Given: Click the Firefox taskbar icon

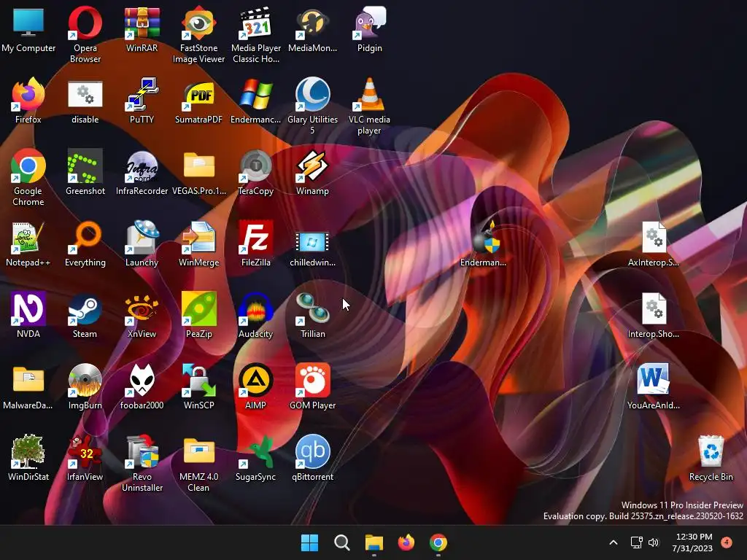Looking at the screenshot, I should tap(406, 542).
